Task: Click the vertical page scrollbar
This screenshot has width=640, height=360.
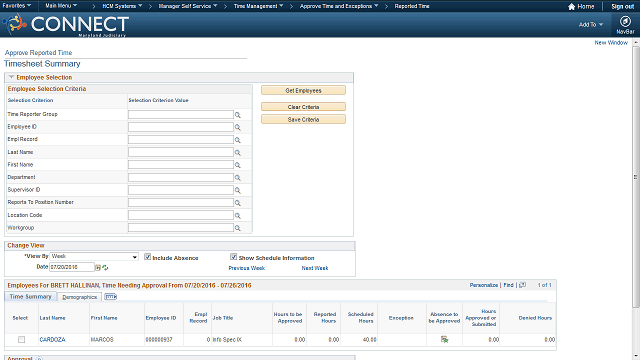Action: [636, 176]
